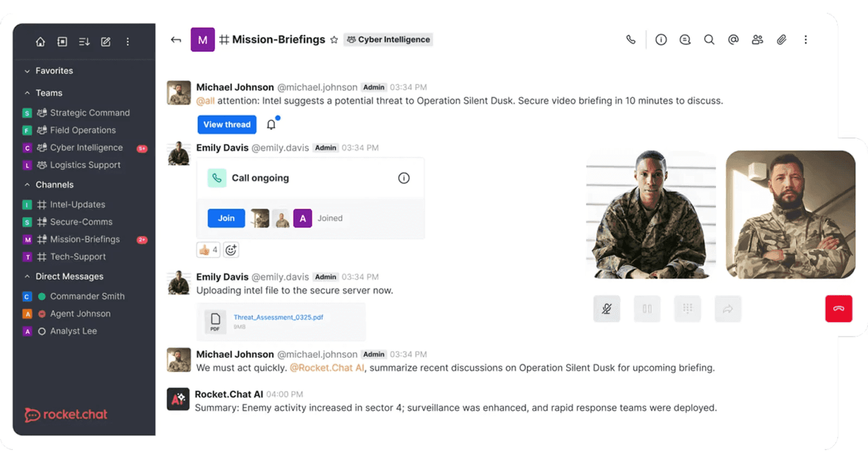Select the Tech-Support channel

84,257
